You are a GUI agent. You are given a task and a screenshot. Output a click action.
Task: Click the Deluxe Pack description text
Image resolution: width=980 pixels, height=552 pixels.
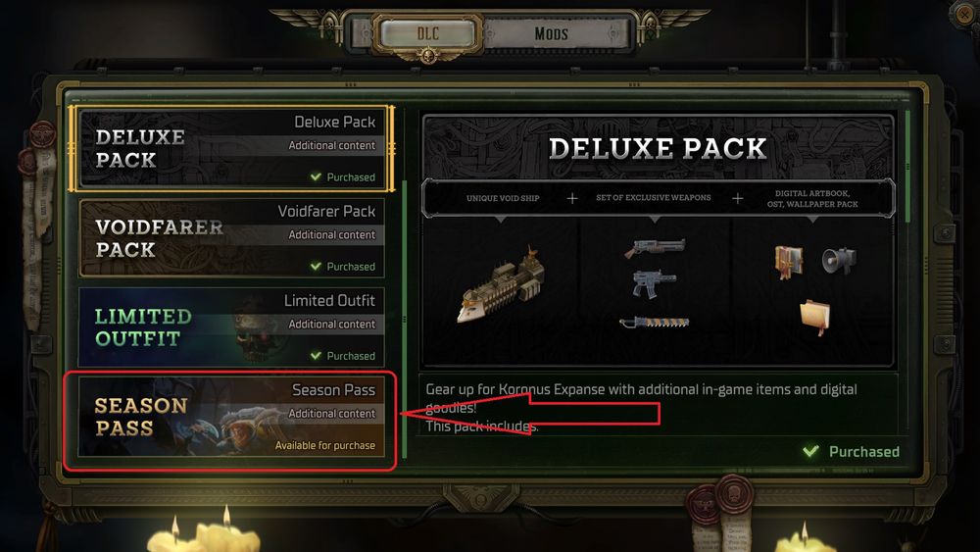click(641, 408)
